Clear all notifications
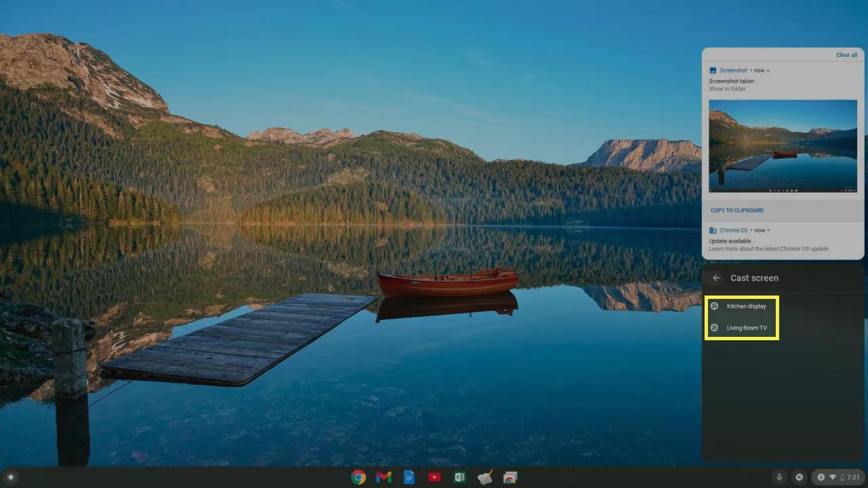 point(846,55)
